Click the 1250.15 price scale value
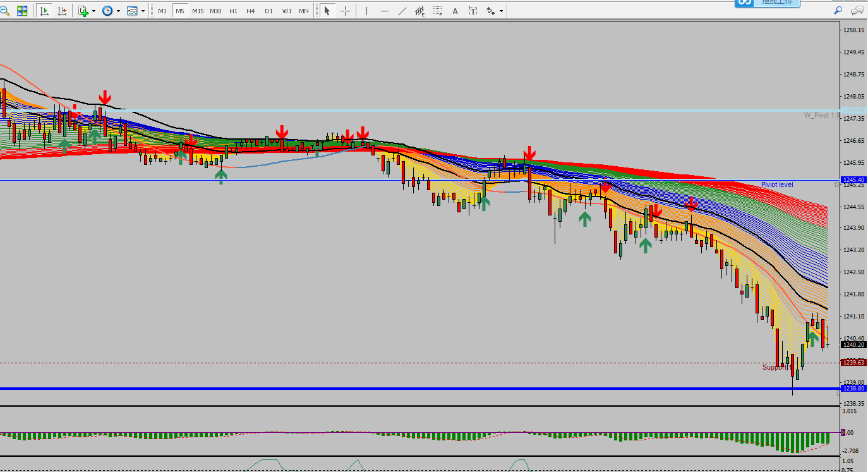The width and height of the screenshot is (868, 472). [x=854, y=30]
